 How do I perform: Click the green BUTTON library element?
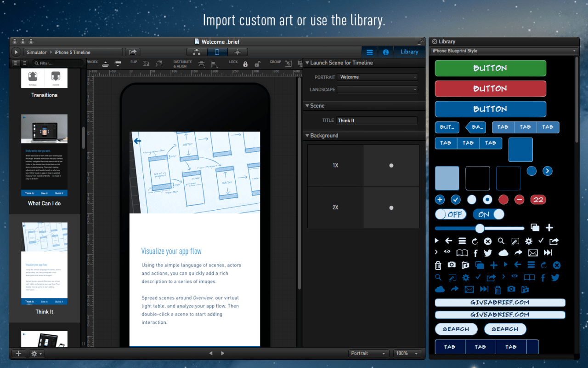pos(490,68)
